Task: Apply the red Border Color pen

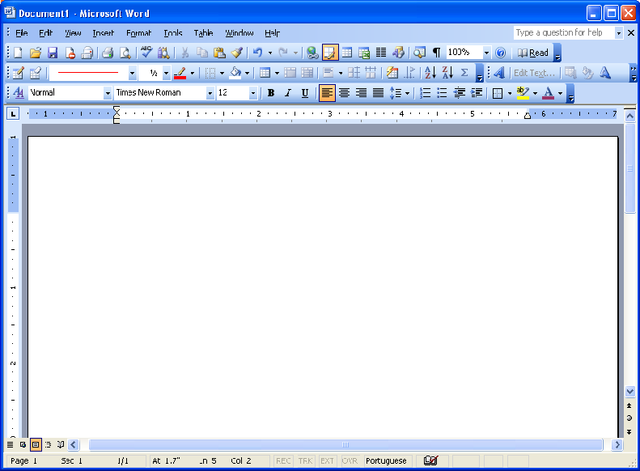Action: 180,73
